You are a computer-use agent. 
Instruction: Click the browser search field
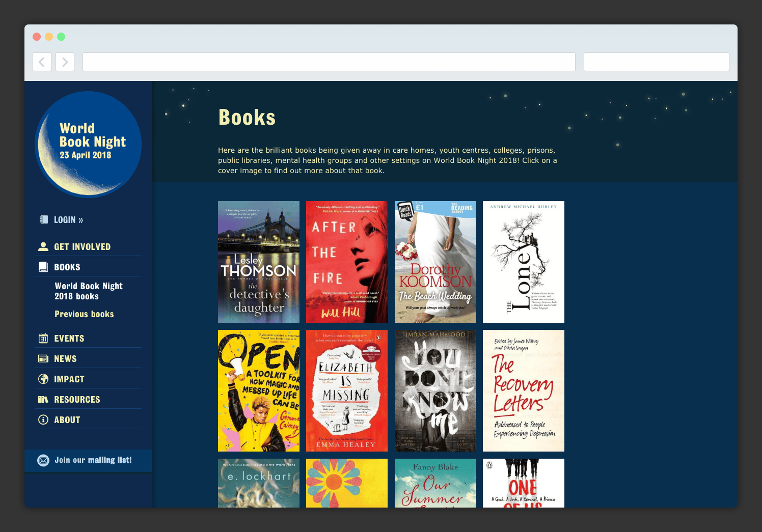657,62
